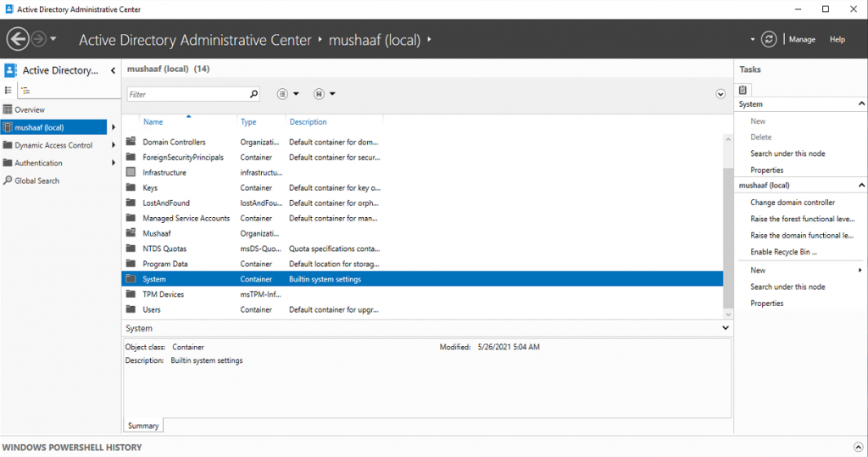Click the Managed Service Accounts folder icon
The image size is (868, 457).
pyautogui.click(x=131, y=218)
